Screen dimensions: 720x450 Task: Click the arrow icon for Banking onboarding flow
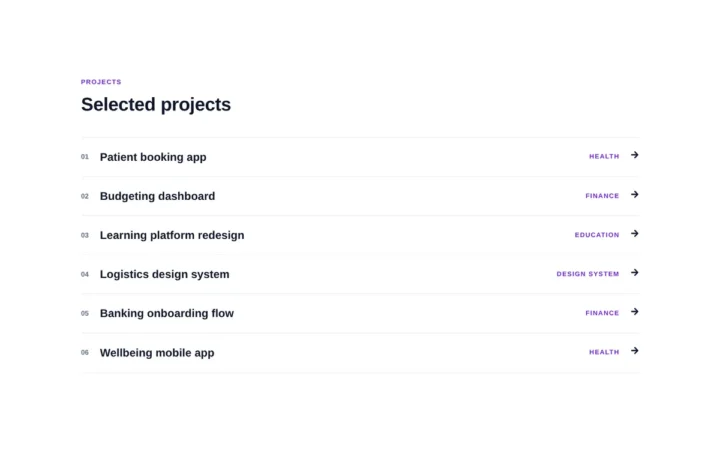coord(635,312)
